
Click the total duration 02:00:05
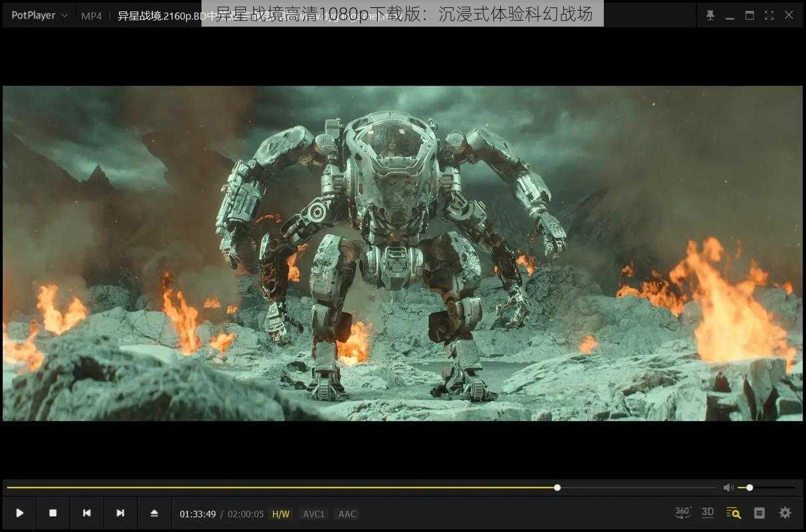246,514
